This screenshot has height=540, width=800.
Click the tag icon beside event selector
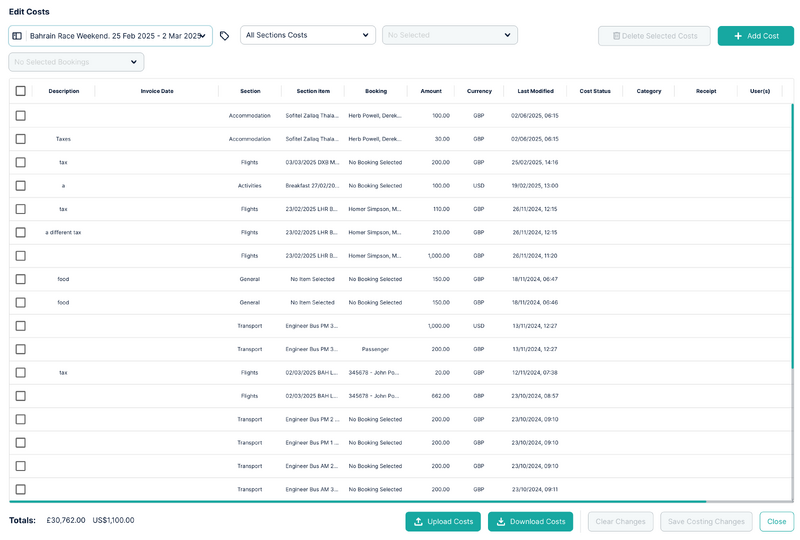point(224,36)
